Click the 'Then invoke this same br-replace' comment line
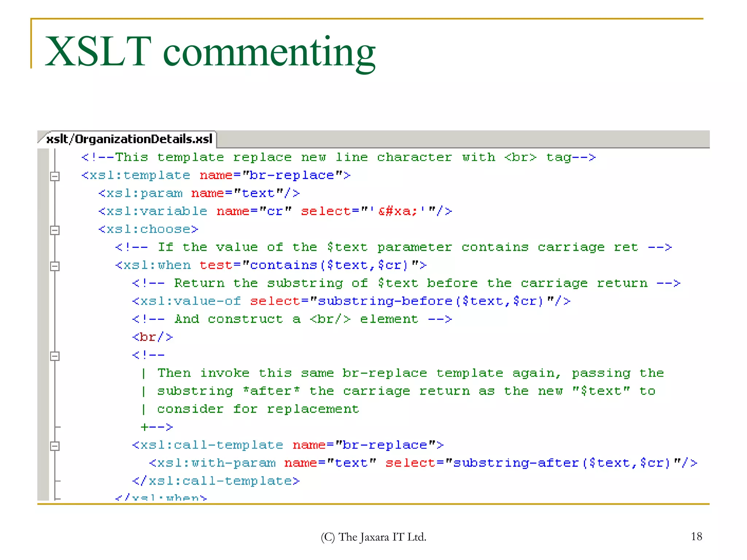 402,373
